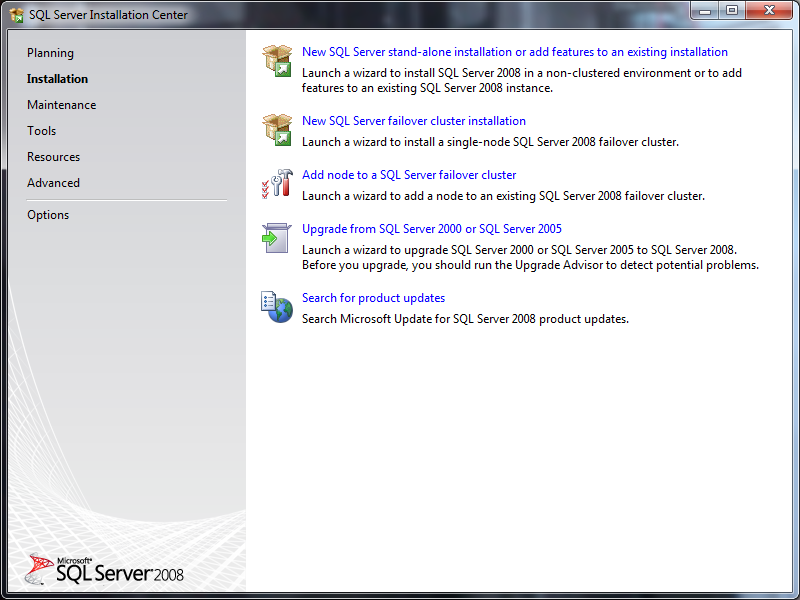The width and height of the screenshot is (800, 600).
Task: Click the Microsoft Update description text
Action: (x=465, y=319)
